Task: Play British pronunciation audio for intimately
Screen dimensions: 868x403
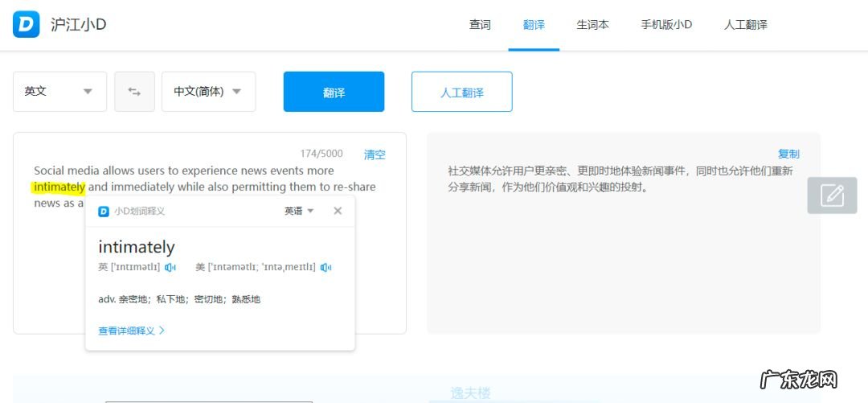Action: (170, 267)
